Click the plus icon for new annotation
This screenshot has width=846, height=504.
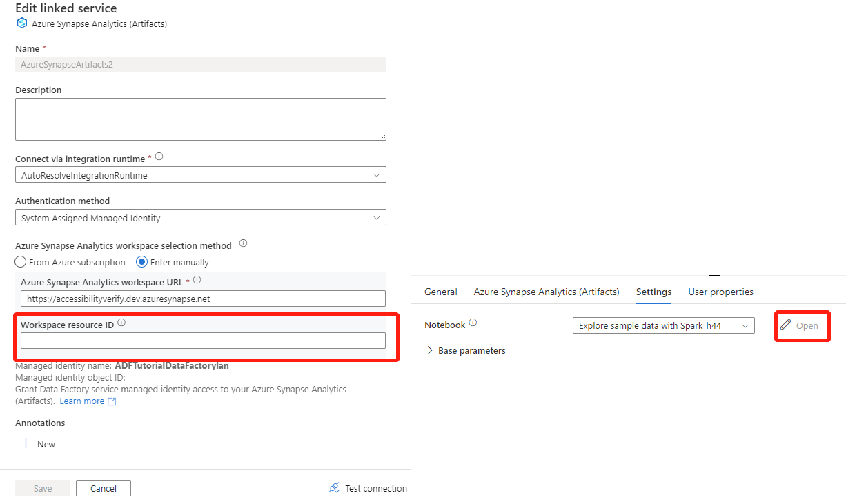26,443
